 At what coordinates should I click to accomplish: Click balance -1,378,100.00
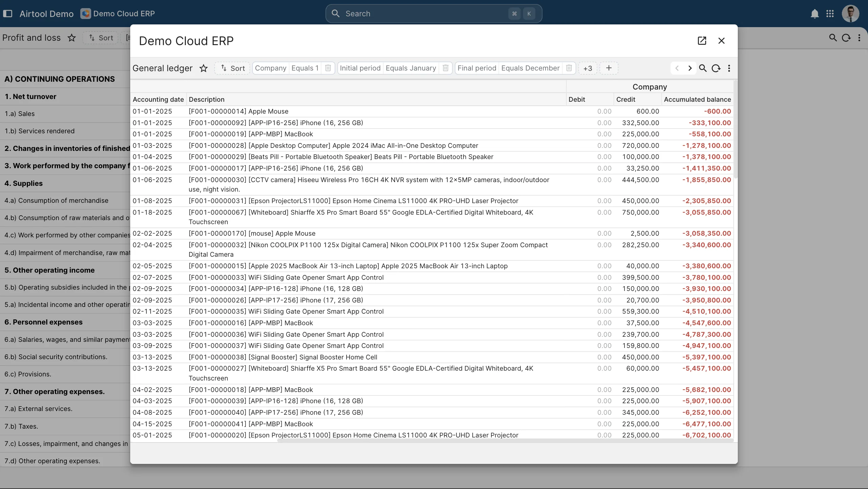click(707, 157)
